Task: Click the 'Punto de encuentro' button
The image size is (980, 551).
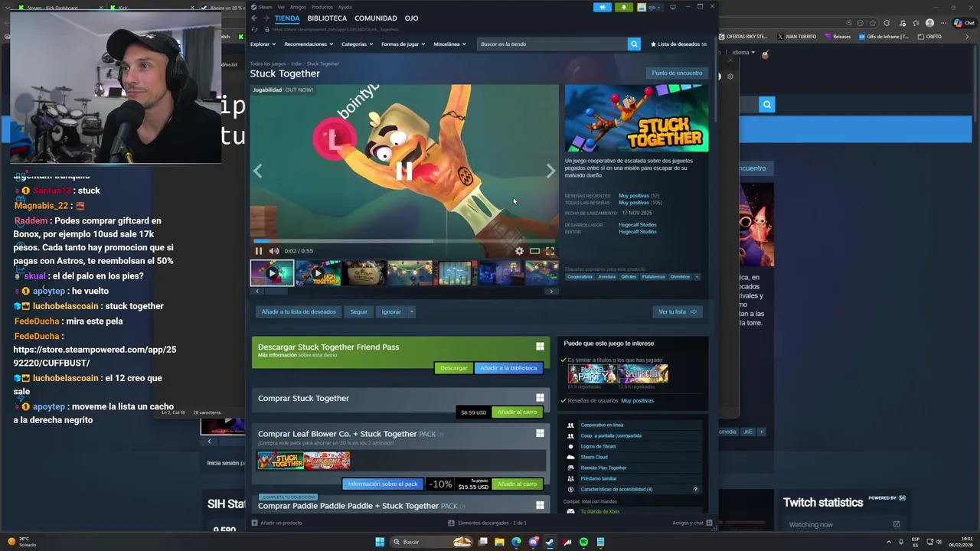Action: (677, 73)
